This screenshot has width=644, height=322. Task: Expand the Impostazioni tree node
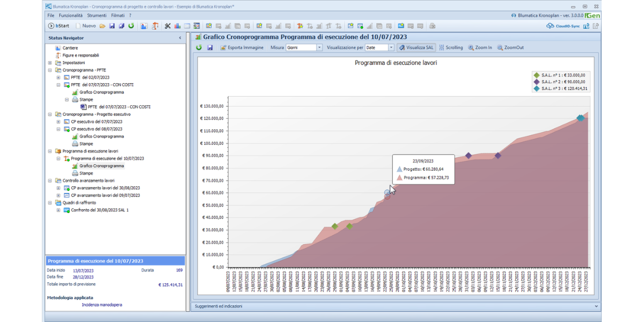click(x=50, y=63)
